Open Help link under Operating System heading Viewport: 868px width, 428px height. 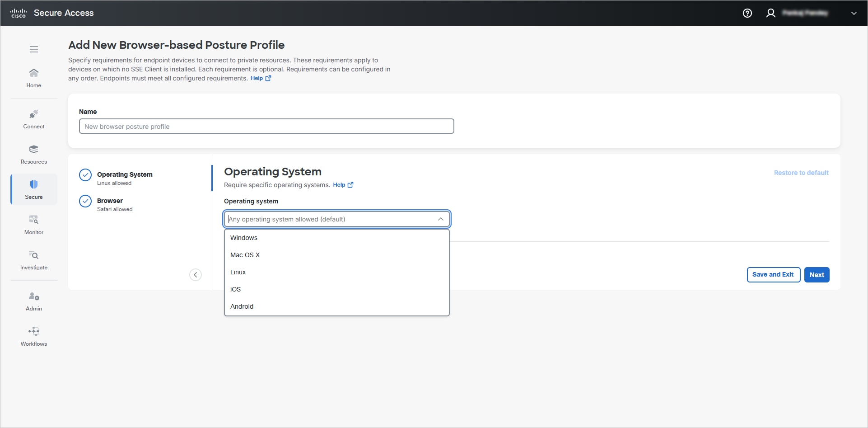click(x=343, y=185)
